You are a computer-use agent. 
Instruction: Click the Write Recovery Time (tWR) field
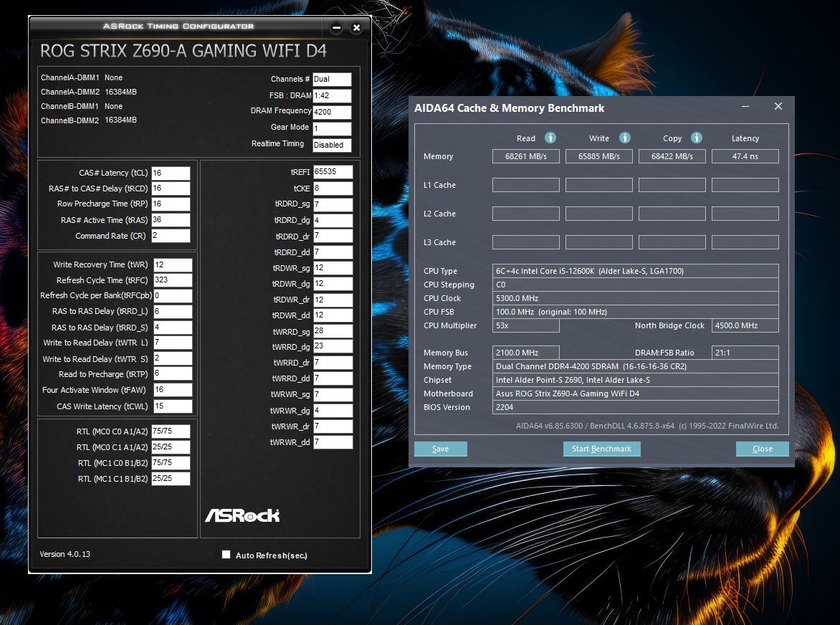coord(173,265)
